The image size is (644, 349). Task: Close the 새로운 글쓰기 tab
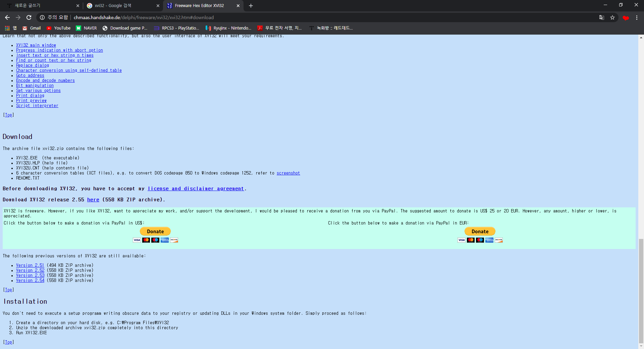(x=78, y=6)
